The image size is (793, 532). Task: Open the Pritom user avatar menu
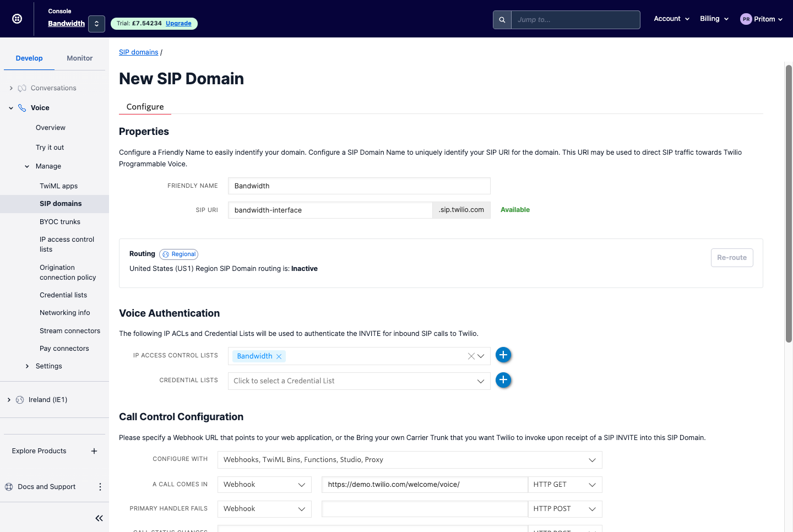pyautogui.click(x=761, y=19)
